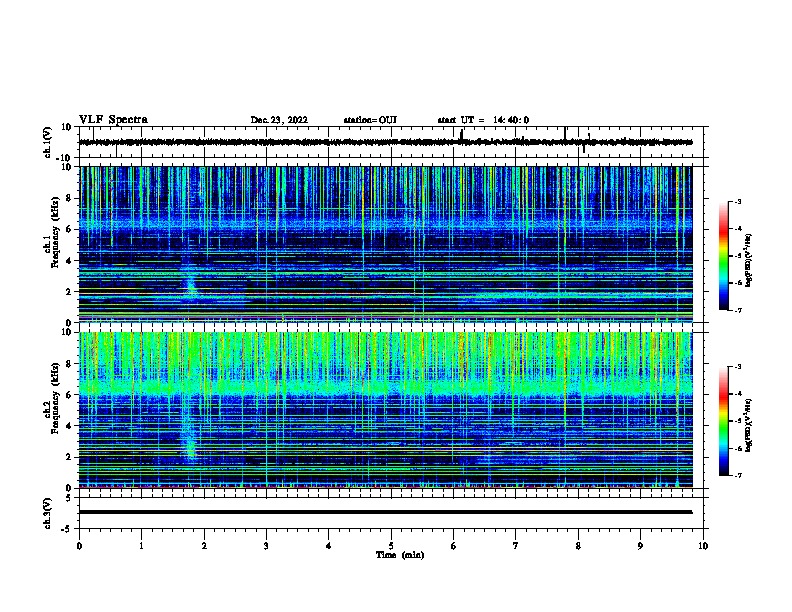Image resolution: width=792 pixels, height=612 pixels.
Task: Click the "5" tick on ch.3(V) axis
Action: click(69, 498)
